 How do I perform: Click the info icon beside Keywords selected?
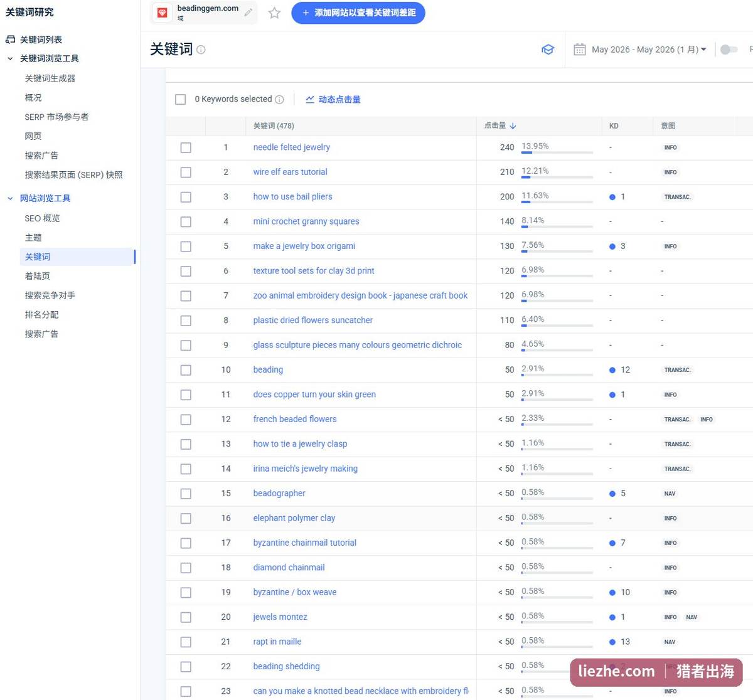pos(279,99)
